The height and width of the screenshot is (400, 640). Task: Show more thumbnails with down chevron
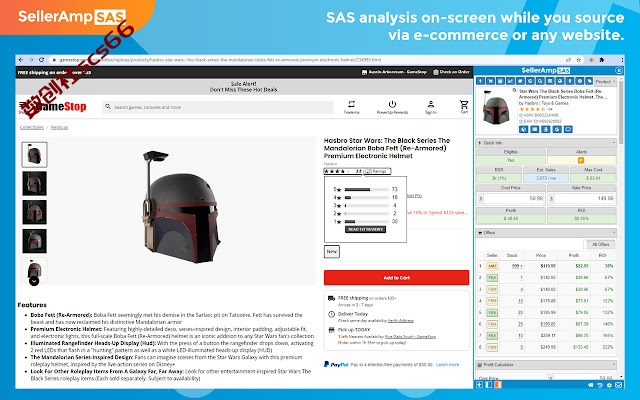pyautogui.click(x=34, y=281)
